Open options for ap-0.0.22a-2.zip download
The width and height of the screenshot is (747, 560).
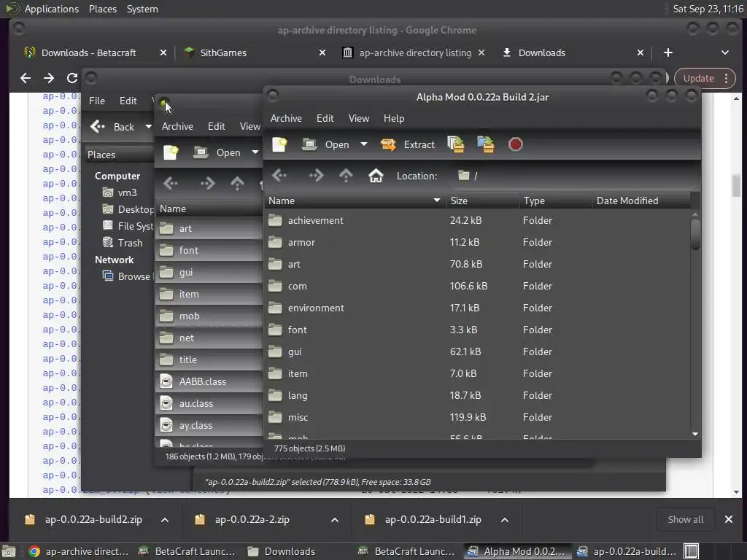pyautogui.click(x=335, y=519)
